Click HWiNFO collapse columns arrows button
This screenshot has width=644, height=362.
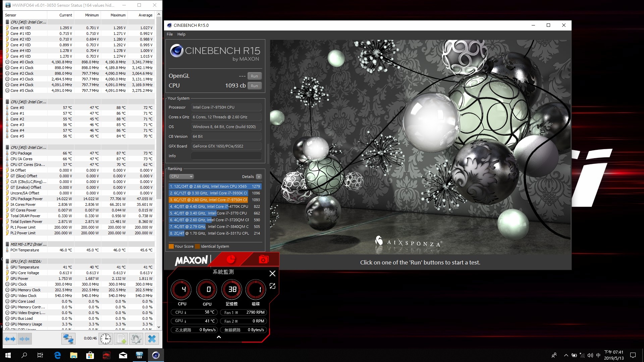coord(24,339)
